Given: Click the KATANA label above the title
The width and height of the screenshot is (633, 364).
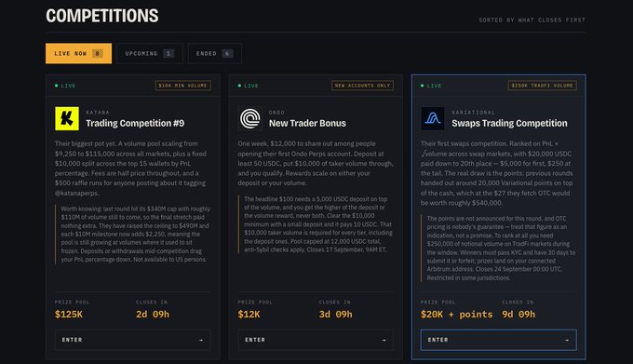Looking at the screenshot, I should tap(98, 113).
